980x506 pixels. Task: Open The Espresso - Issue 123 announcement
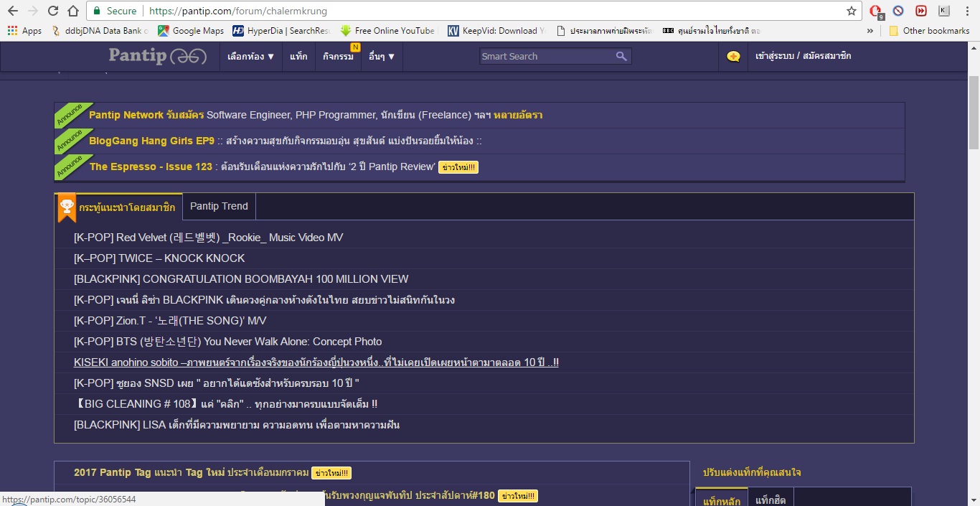point(262,167)
